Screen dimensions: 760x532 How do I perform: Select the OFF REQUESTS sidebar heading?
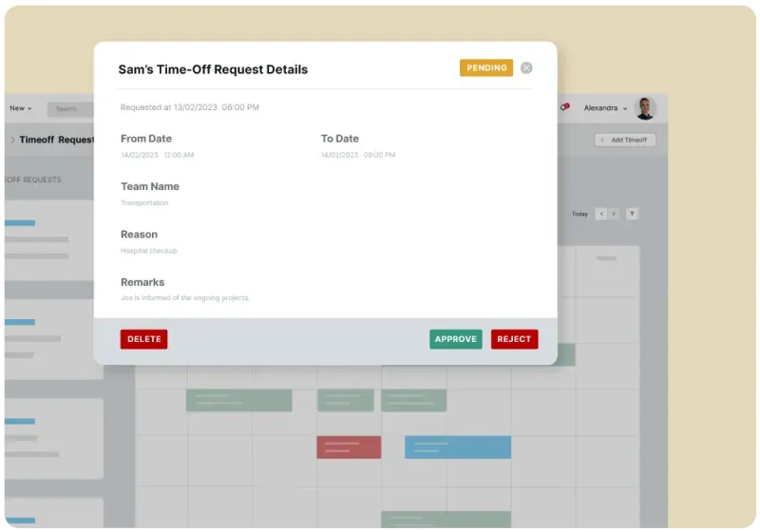33,180
